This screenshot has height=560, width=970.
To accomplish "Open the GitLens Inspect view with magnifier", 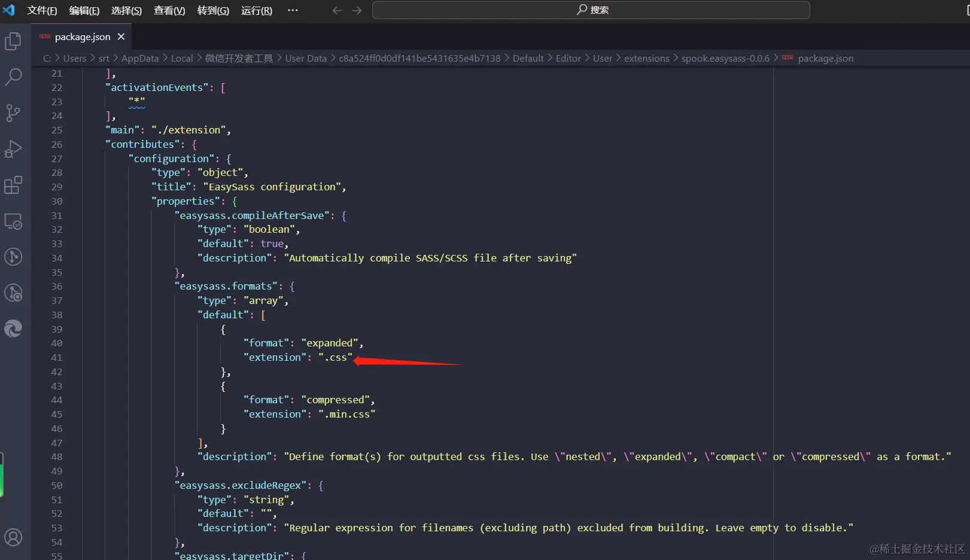I will coord(13,293).
